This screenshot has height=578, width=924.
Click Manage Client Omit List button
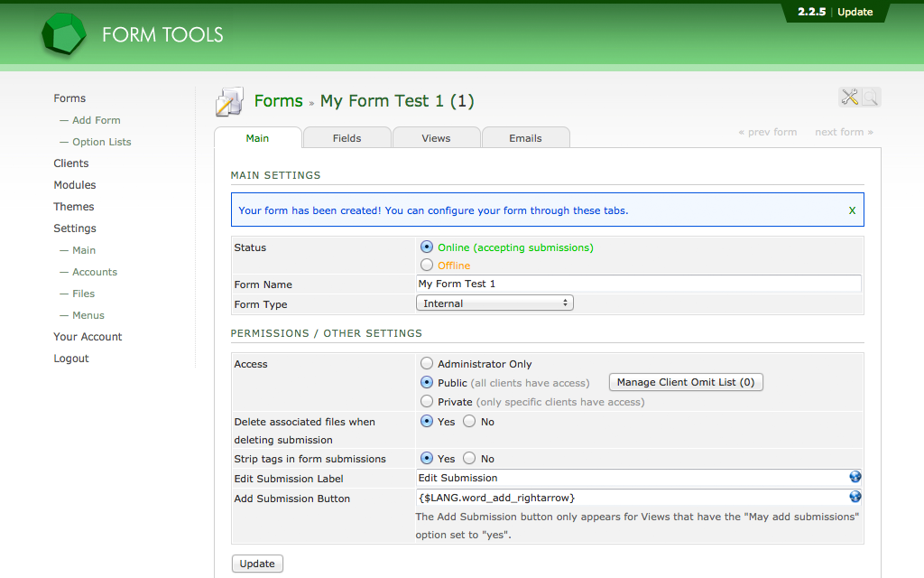coord(686,382)
